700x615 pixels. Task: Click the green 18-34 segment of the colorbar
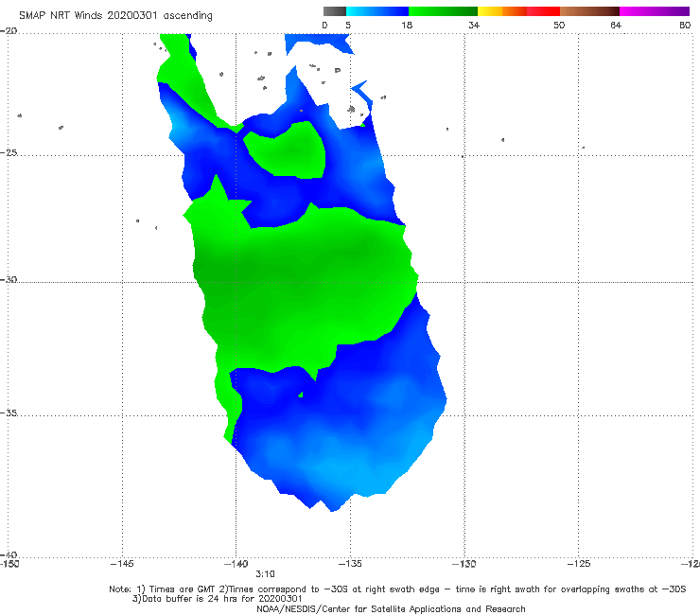click(443, 11)
